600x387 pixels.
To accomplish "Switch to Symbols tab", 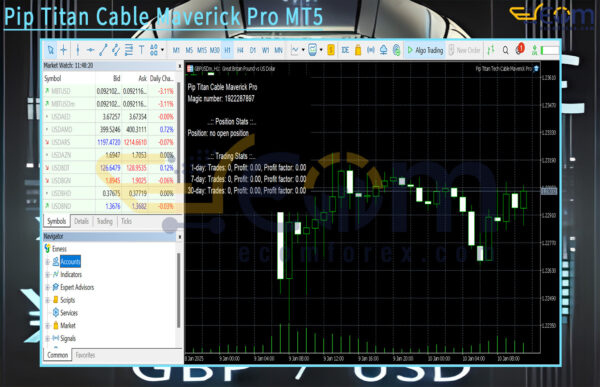I will pos(57,221).
